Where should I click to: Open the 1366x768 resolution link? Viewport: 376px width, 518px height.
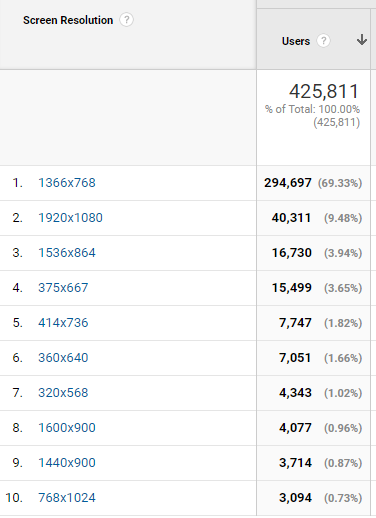67,183
